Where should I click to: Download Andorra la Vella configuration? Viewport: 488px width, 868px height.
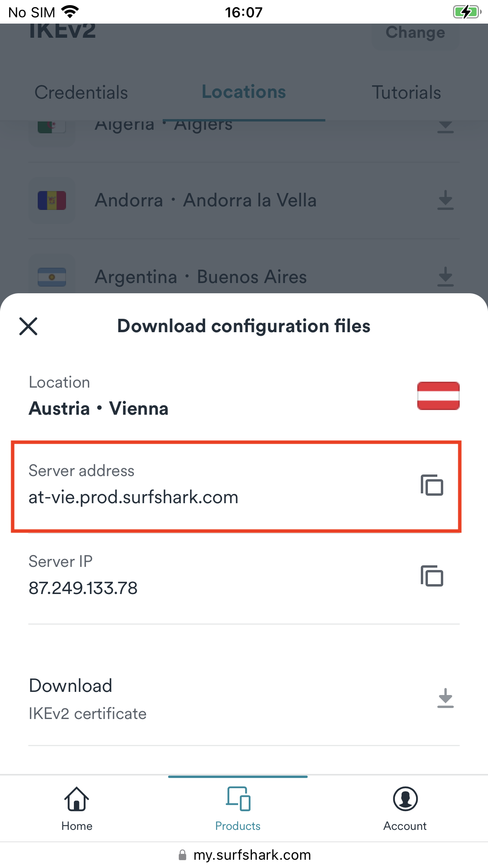pyautogui.click(x=445, y=200)
